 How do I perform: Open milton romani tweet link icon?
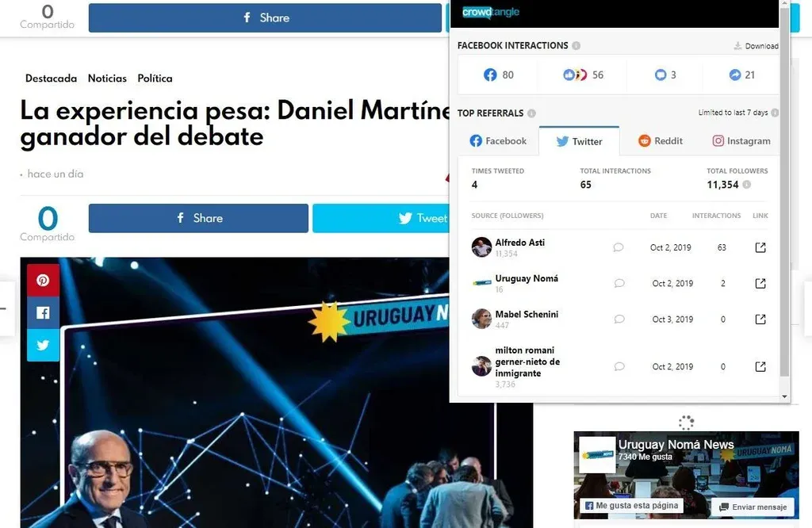760,366
